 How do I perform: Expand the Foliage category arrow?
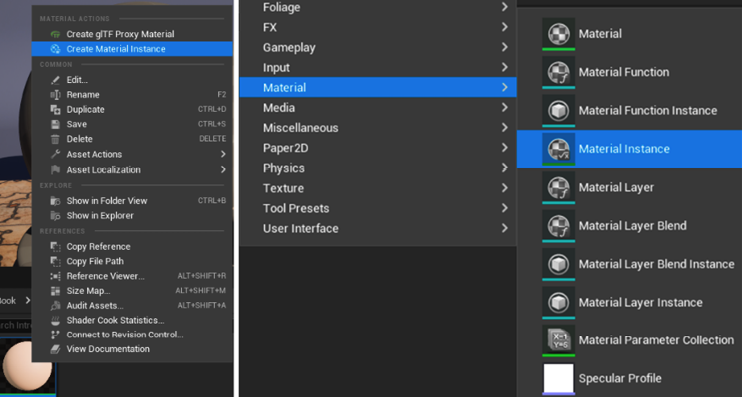coord(504,7)
